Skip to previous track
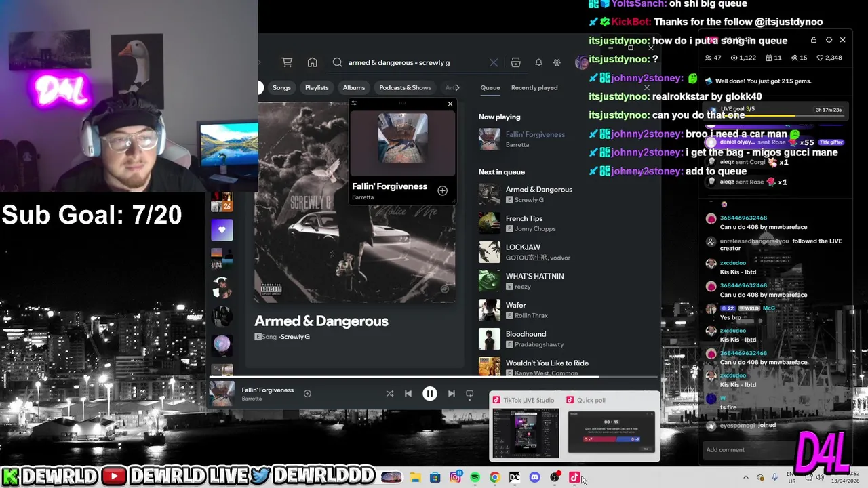This screenshot has height=488, width=868. (408, 394)
